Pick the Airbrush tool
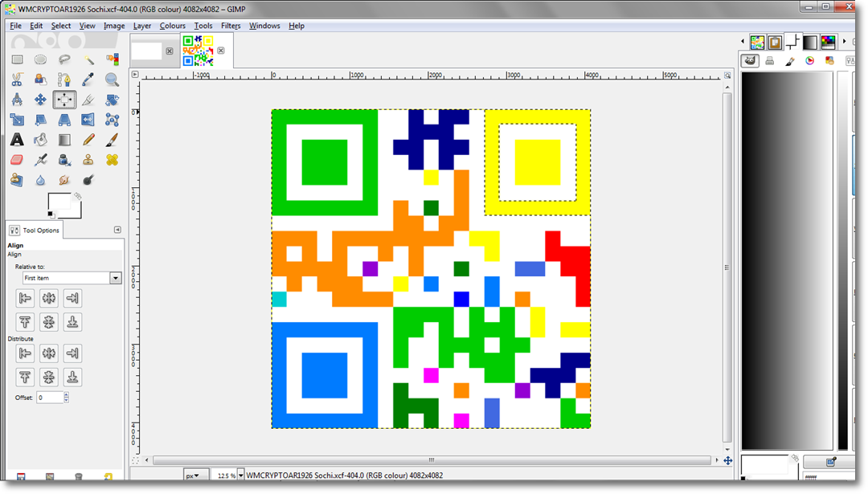Screen dimensions: 868x494 click(x=40, y=160)
